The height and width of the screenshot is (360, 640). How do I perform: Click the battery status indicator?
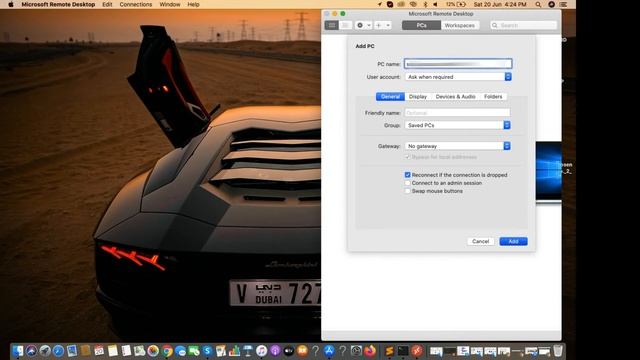click(x=456, y=4)
